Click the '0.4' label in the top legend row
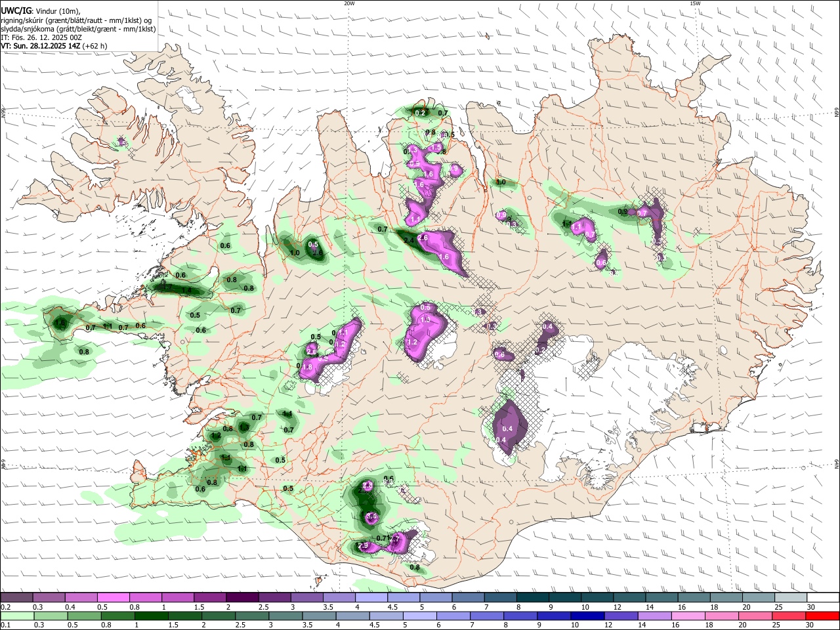This screenshot has height=630, width=840. pyautogui.click(x=70, y=607)
